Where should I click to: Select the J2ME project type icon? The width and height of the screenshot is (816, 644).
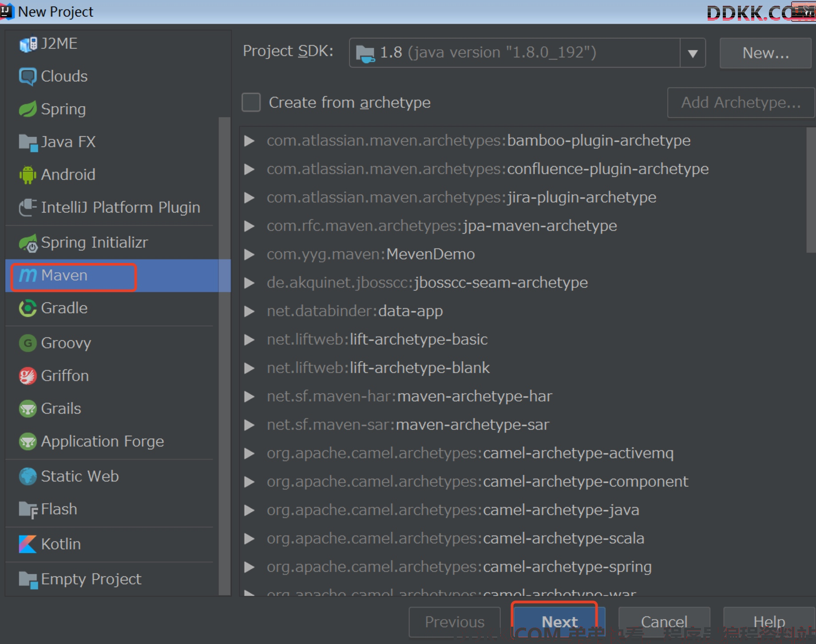[28, 44]
